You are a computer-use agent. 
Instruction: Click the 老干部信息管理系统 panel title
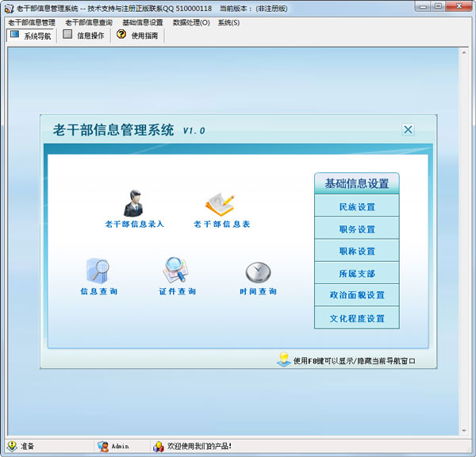(x=113, y=130)
